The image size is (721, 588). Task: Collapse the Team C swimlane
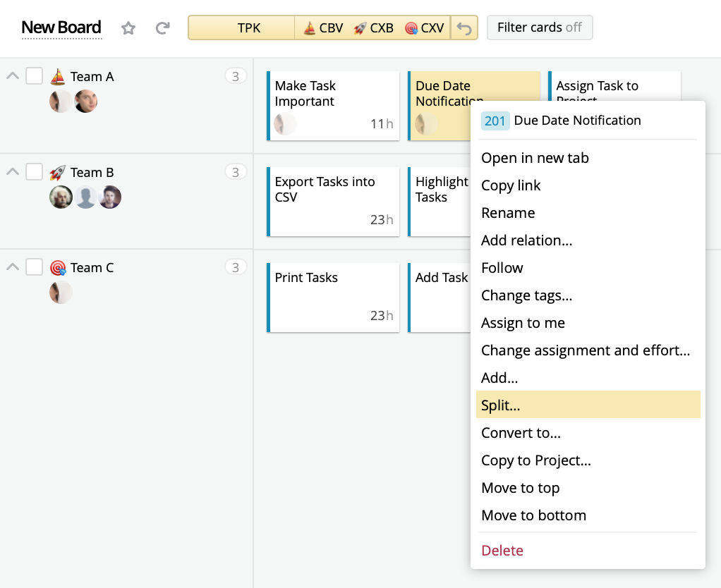[x=11, y=267]
